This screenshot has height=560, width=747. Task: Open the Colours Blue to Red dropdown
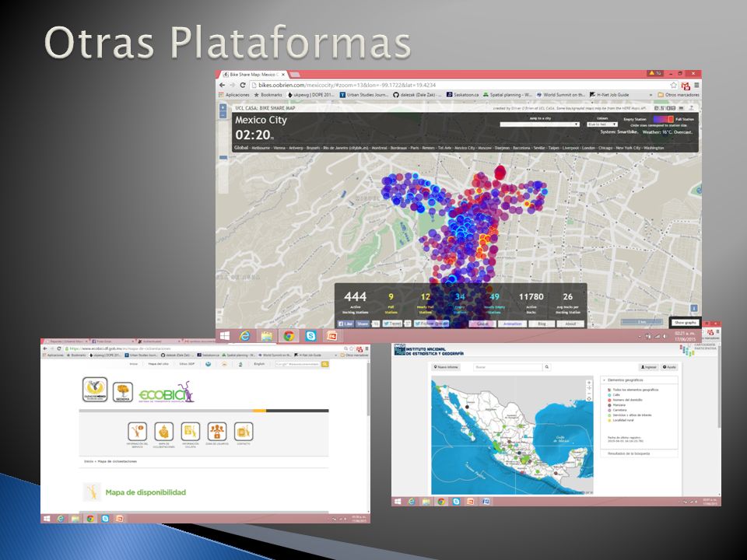(x=602, y=124)
